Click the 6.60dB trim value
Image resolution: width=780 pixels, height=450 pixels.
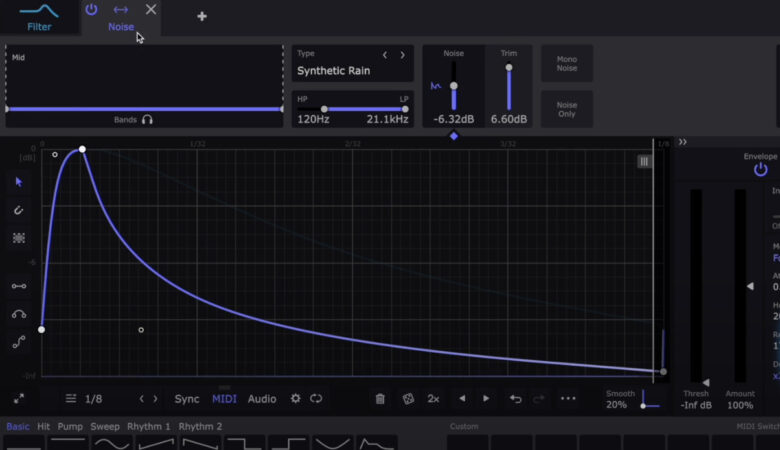pyautogui.click(x=508, y=119)
